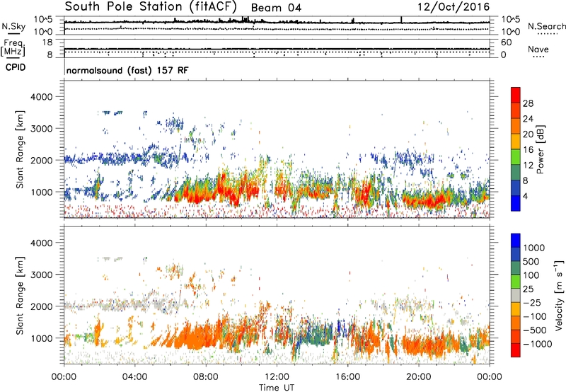Click the Slant Range [km] label of velocity panel

click(x=20, y=296)
